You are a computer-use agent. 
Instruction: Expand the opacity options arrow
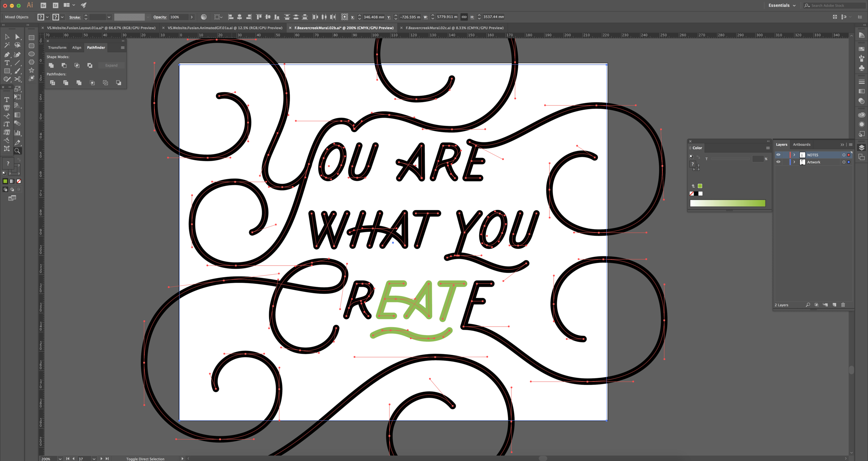[x=192, y=17]
